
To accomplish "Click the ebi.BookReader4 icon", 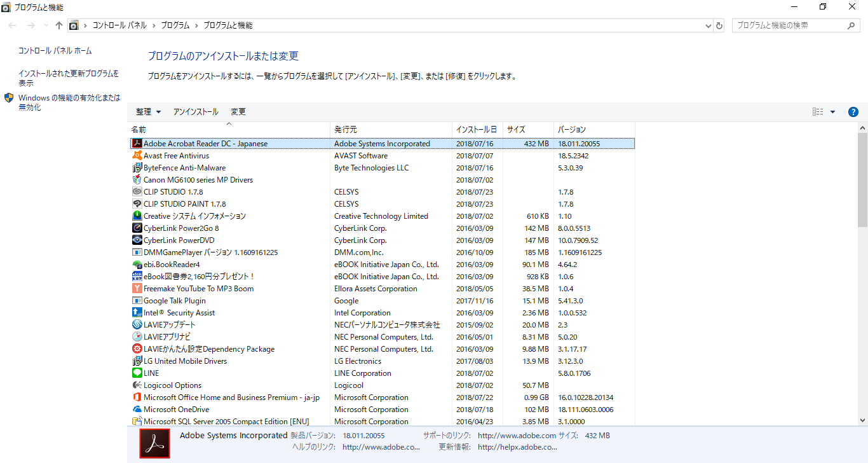I will pyautogui.click(x=137, y=265).
